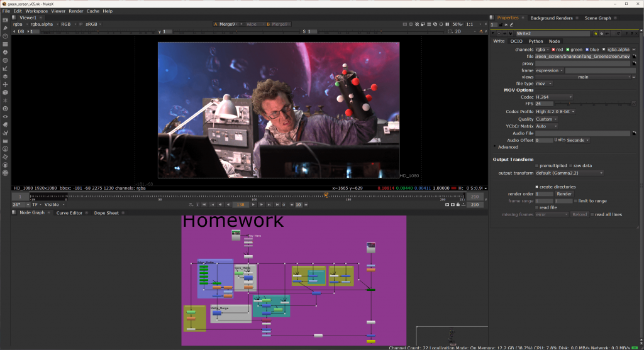Enable the read file checkbox
The width and height of the screenshot is (644, 350).
(537, 207)
